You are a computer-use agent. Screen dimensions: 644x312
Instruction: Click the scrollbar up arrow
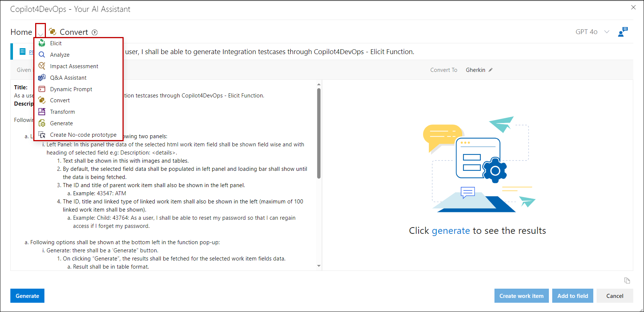pyautogui.click(x=319, y=84)
